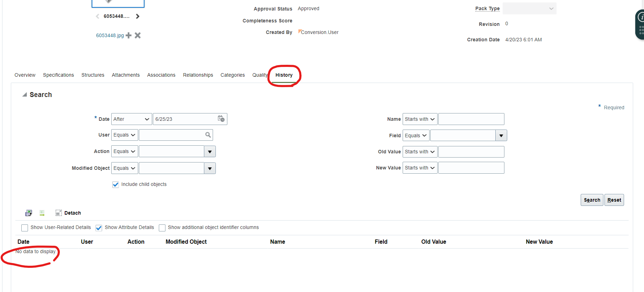Open the New Value Starts with dropdown
The width and height of the screenshot is (644, 292).
[x=420, y=168]
